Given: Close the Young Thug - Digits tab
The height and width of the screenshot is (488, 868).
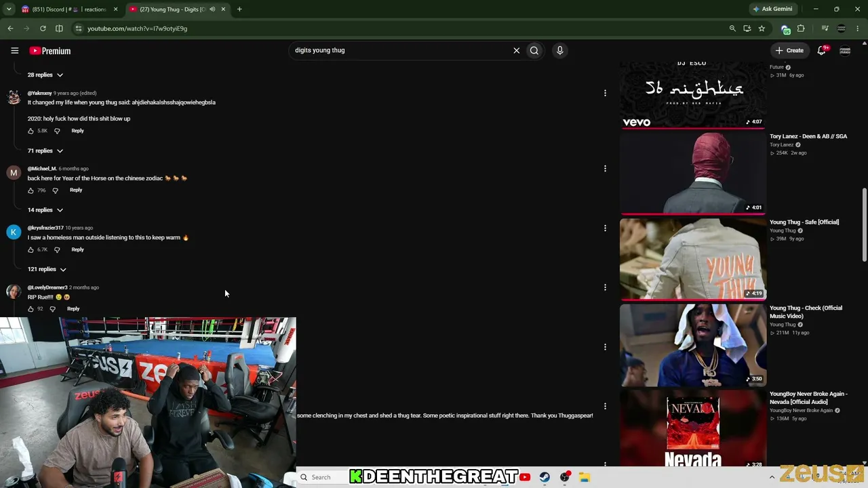Looking at the screenshot, I should point(223,9).
